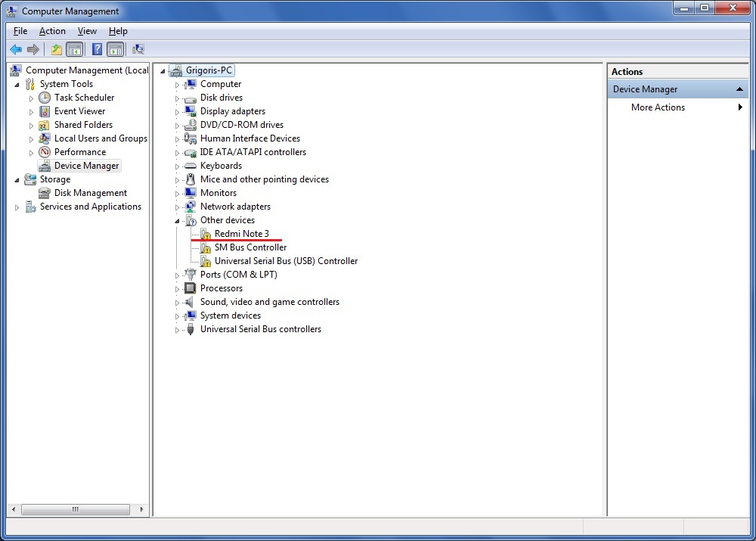Open Help via the question mark icon

point(97,50)
